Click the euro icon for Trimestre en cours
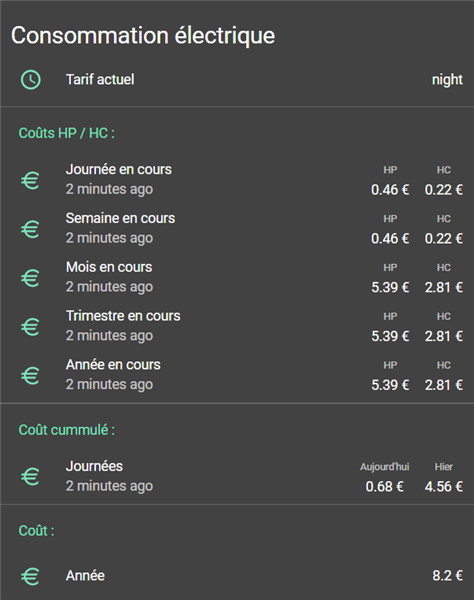The width and height of the screenshot is (474, 600). click(x=30, y=327)
